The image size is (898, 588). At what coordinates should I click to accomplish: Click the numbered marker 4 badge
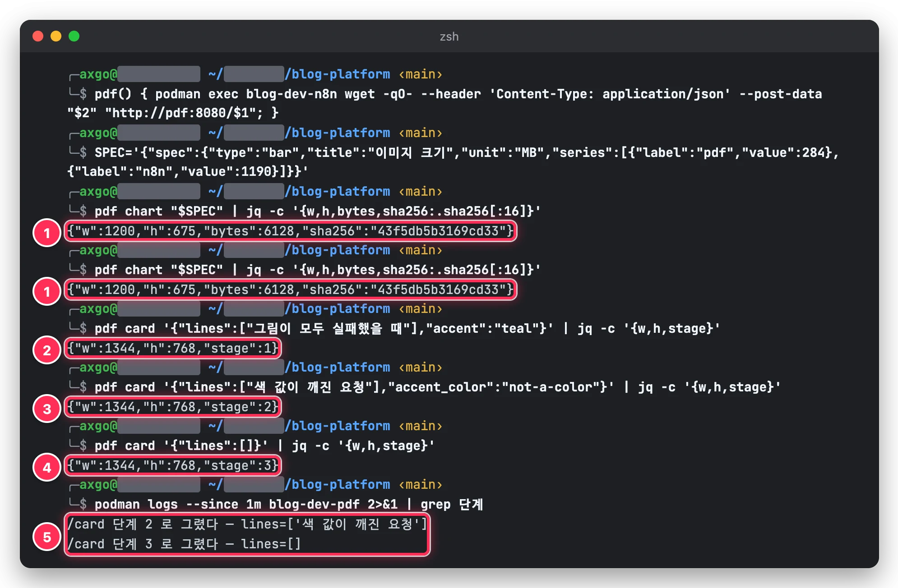click(x=47, y=467)
